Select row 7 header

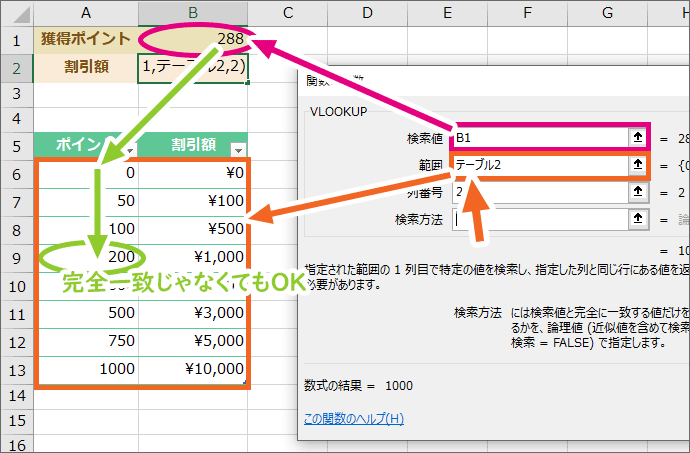tap(17, 203)
